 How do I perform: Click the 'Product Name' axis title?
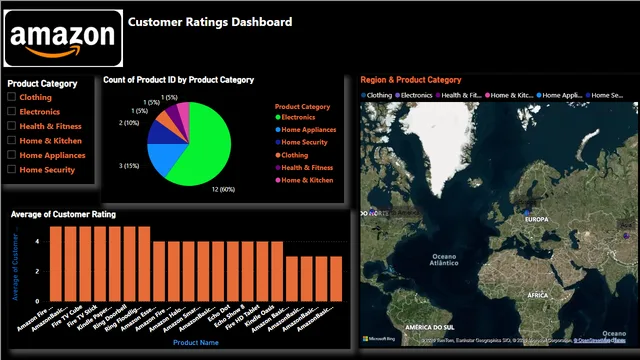(196, 342)
